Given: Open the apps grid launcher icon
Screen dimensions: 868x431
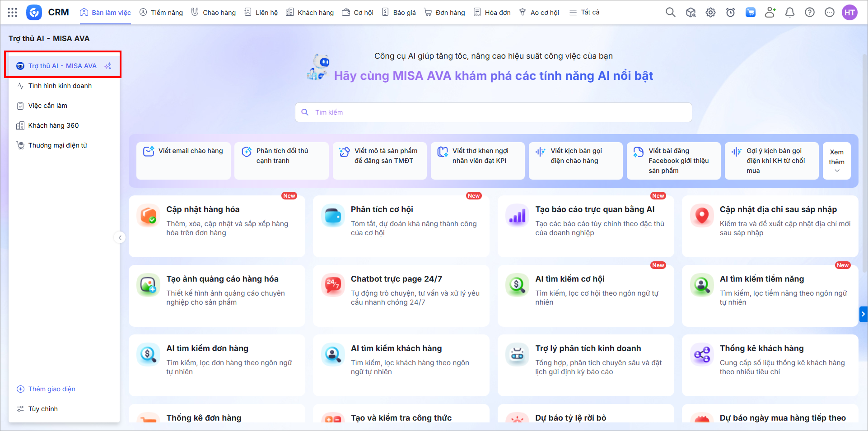Looking at the screenshot, I should click(x=13, y=13).
